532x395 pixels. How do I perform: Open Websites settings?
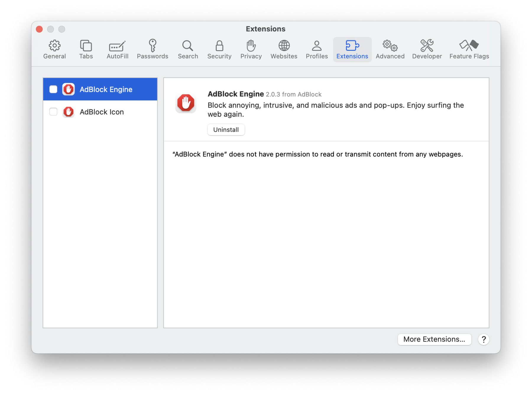(283, 49)
